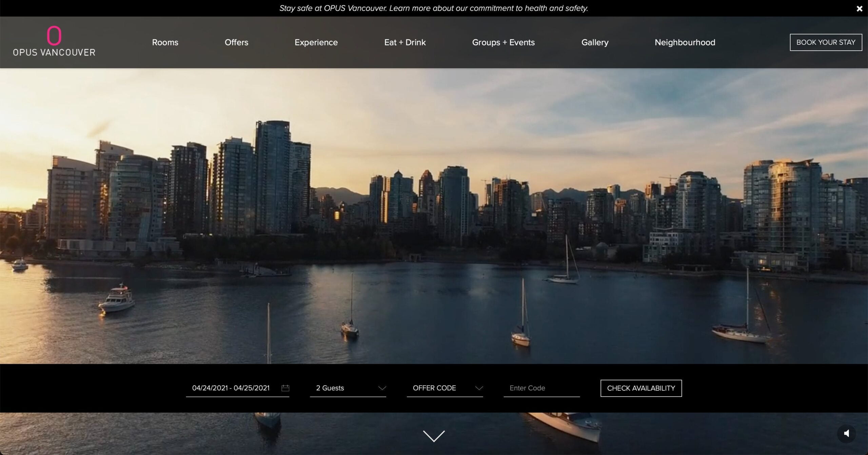Expand the 2 Guests dropdown
Image resolution: width=868 pixels, height=455 pixels.
point(348,388)
